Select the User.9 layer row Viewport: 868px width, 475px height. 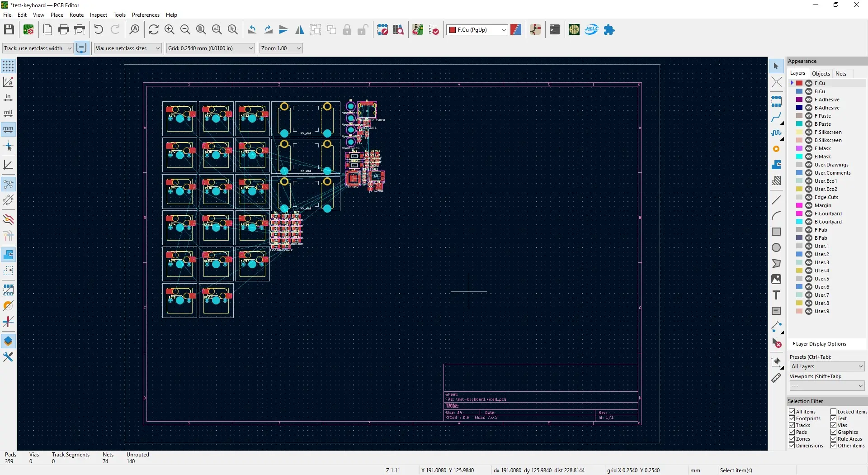(827, 311)
